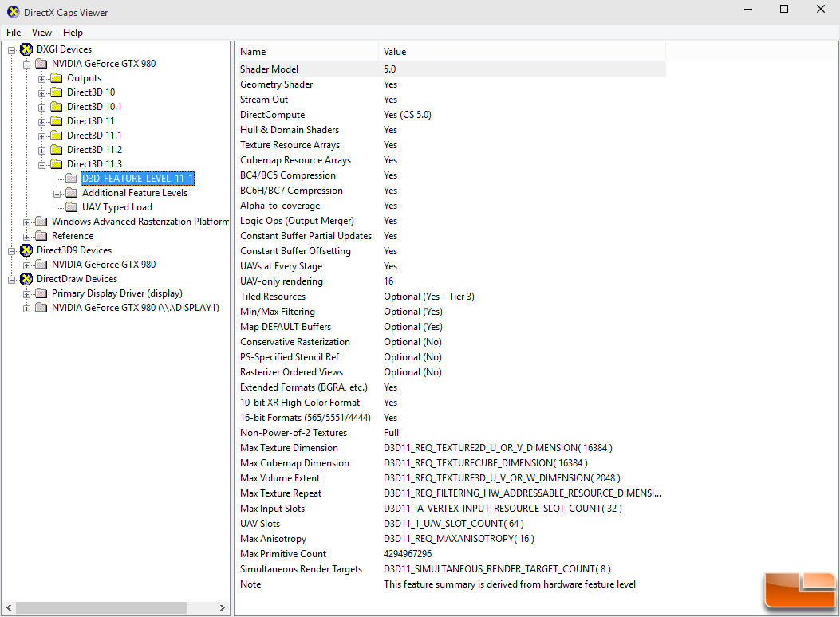This screenshot has width=840, height=617.
Task: Open the Help menu
Action: [x=73, y=33]
